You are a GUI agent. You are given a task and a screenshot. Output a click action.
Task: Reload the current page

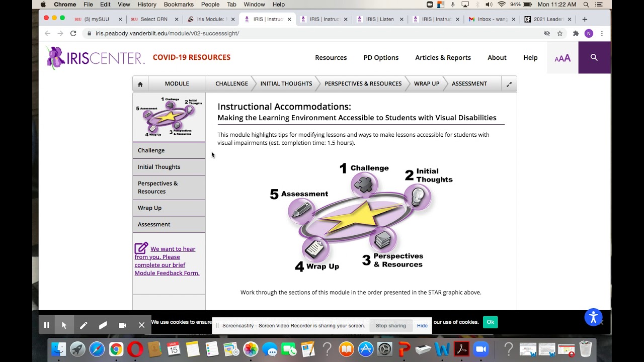tap(73, 33)
